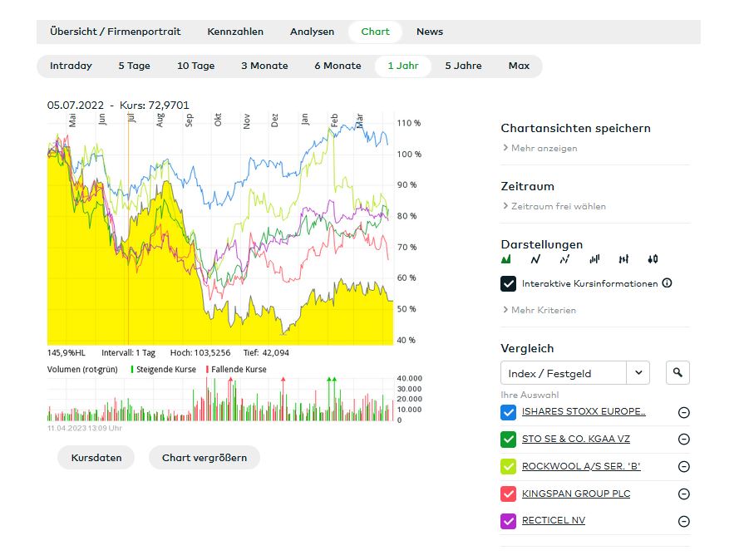
Task: Switch to the Kennzahlen tab
Action: coord(235,32)
